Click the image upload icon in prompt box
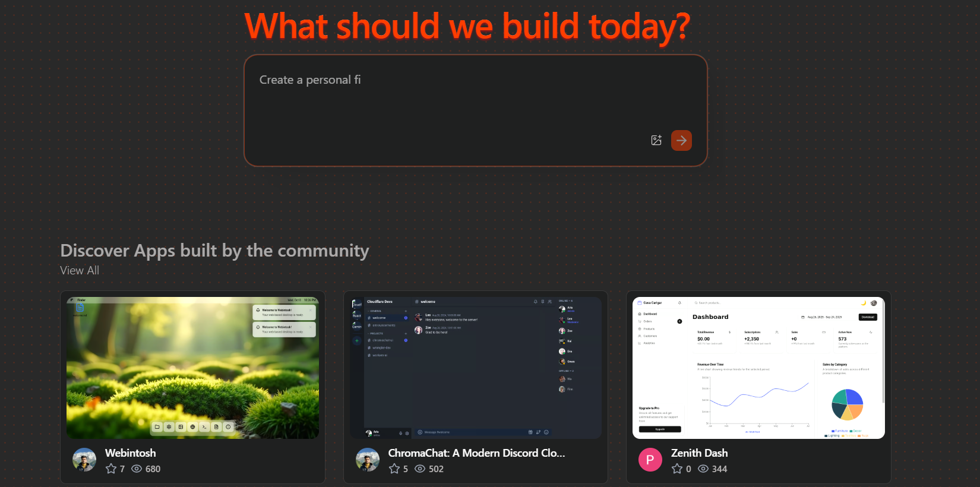Viewport: 980px width, 487px height. point(656,141)
